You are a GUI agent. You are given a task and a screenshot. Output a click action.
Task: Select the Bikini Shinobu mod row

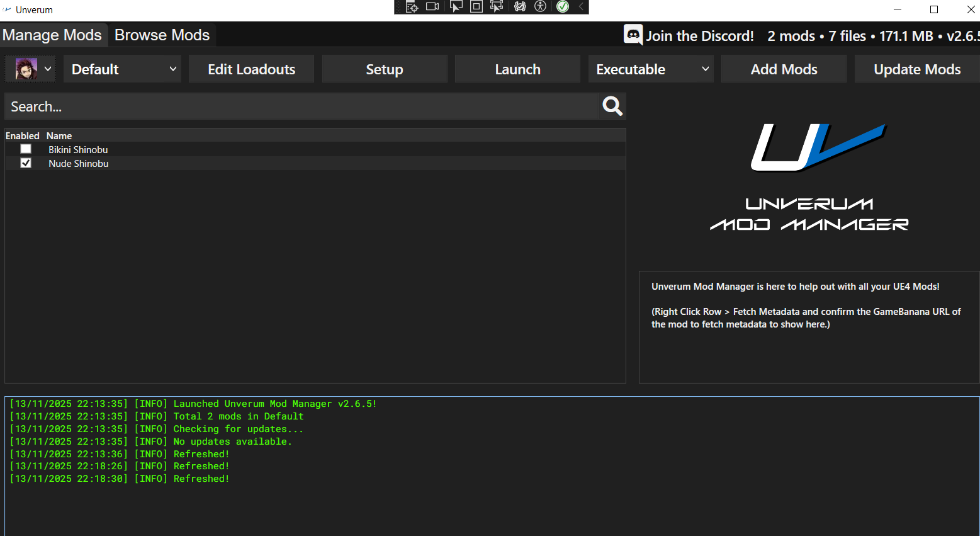tap(315, 149)
